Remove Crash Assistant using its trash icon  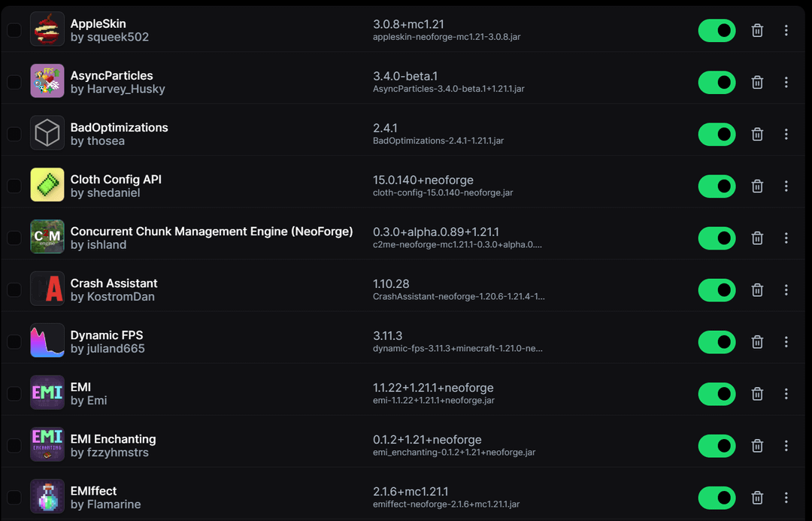click(757, 289)
